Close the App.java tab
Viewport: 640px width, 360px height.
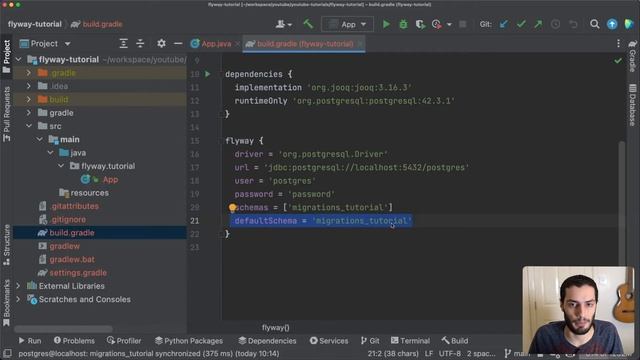click(237, 44)
